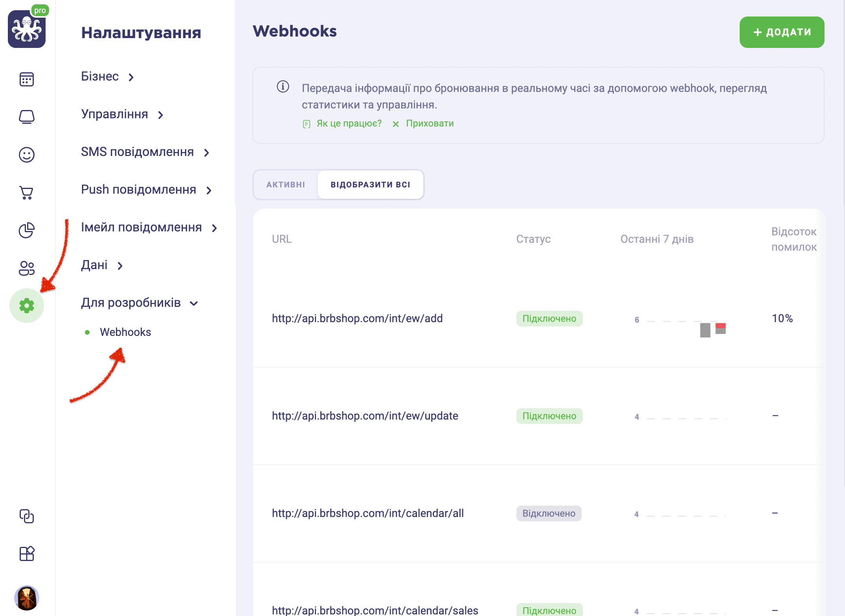Viewport: 845px width, 616px height.
Task: Click the Налаштування panel heading
Action: (141, 33)
